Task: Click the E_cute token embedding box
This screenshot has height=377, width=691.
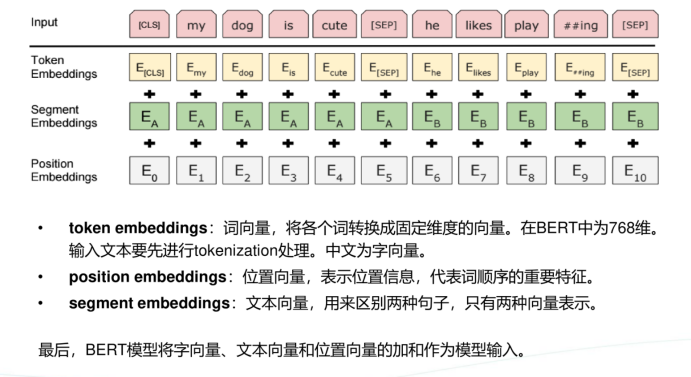Action: (x=335, y=67)
